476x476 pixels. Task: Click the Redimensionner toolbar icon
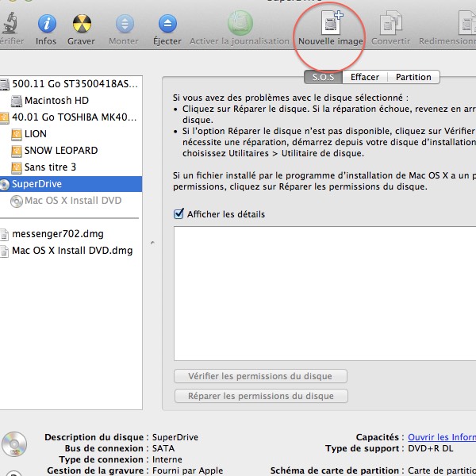pos(467,22)
